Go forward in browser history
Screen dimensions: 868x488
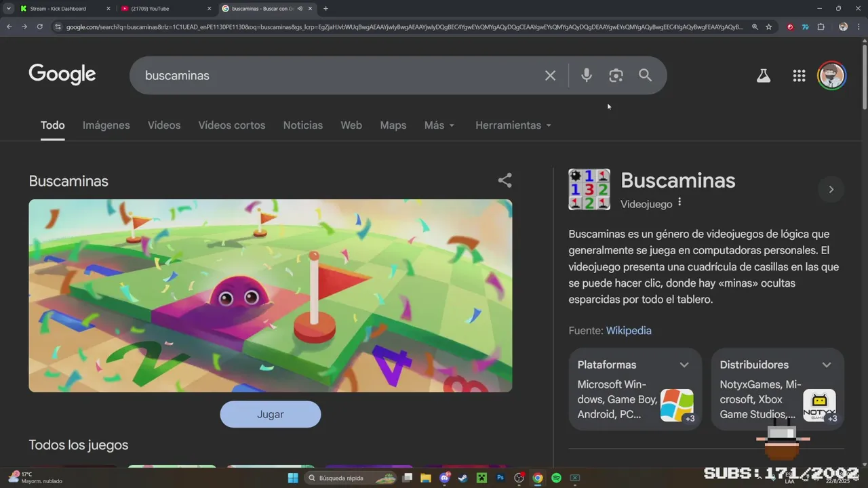pos(24,26)
